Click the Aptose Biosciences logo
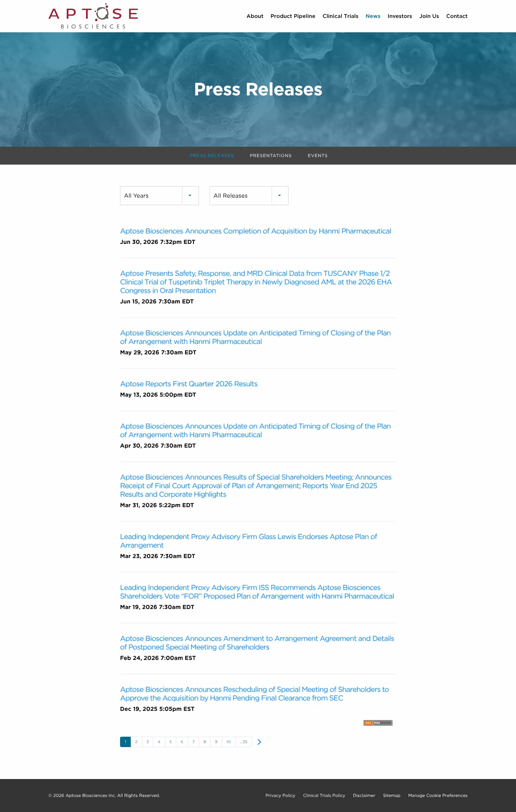516x812 pixels. [x=93, y=16]
